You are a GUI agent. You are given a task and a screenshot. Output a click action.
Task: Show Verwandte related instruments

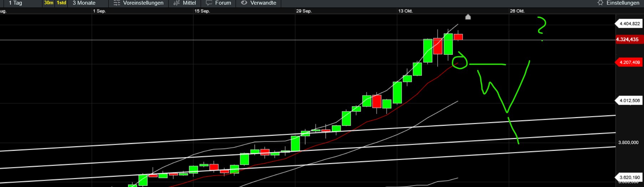coord(259,3)
